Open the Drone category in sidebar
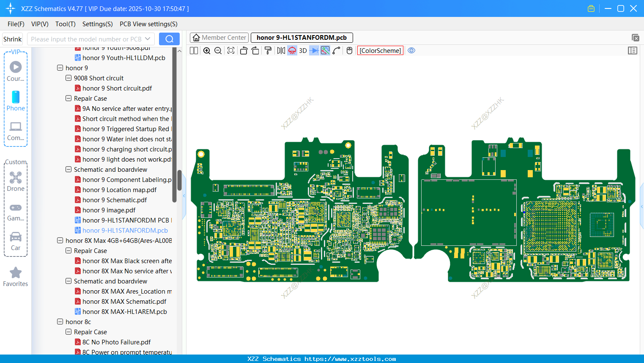Image resolution: width=644 pixels, height=363 pixels. click(x=16, y=181)
